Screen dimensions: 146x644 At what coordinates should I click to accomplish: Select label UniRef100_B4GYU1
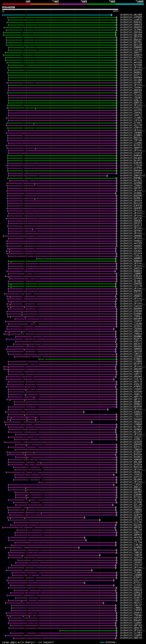point(131,138)
